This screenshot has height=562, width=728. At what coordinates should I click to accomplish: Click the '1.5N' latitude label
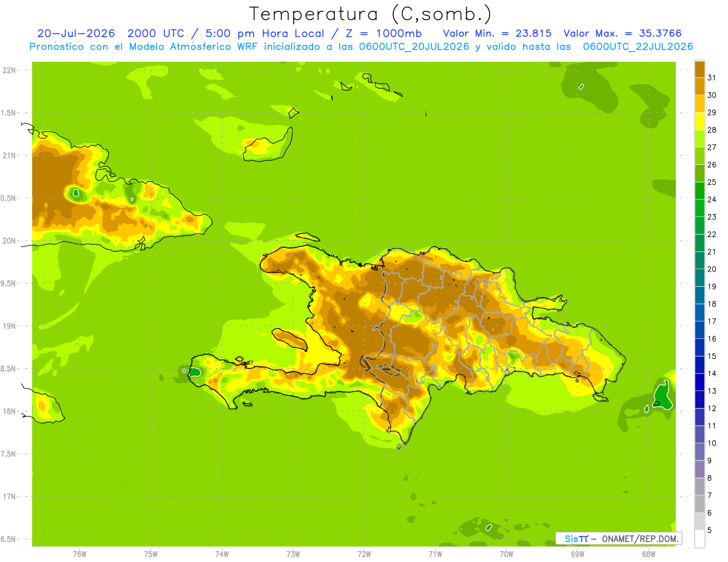coord(9,113)
